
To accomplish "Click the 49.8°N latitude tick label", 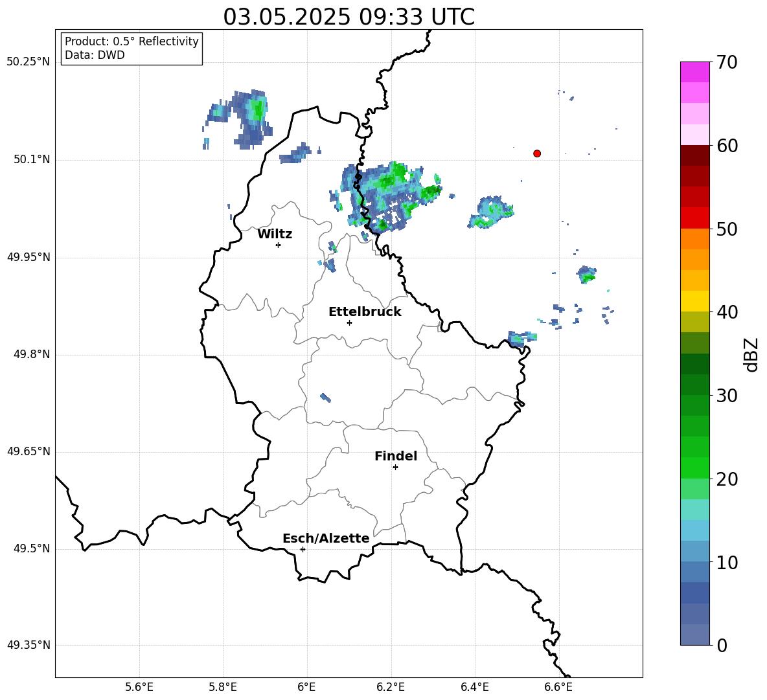I will click(x=32, y=354).
